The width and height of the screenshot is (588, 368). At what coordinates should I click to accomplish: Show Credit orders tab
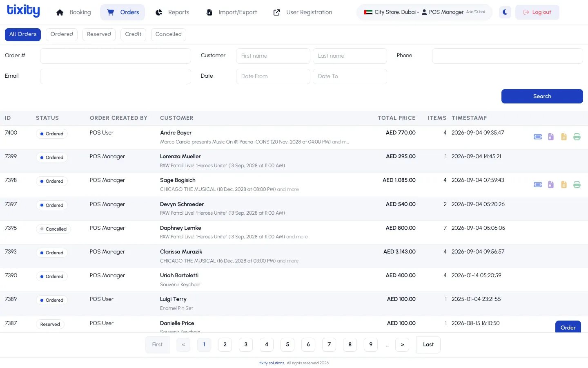(133, 34)
